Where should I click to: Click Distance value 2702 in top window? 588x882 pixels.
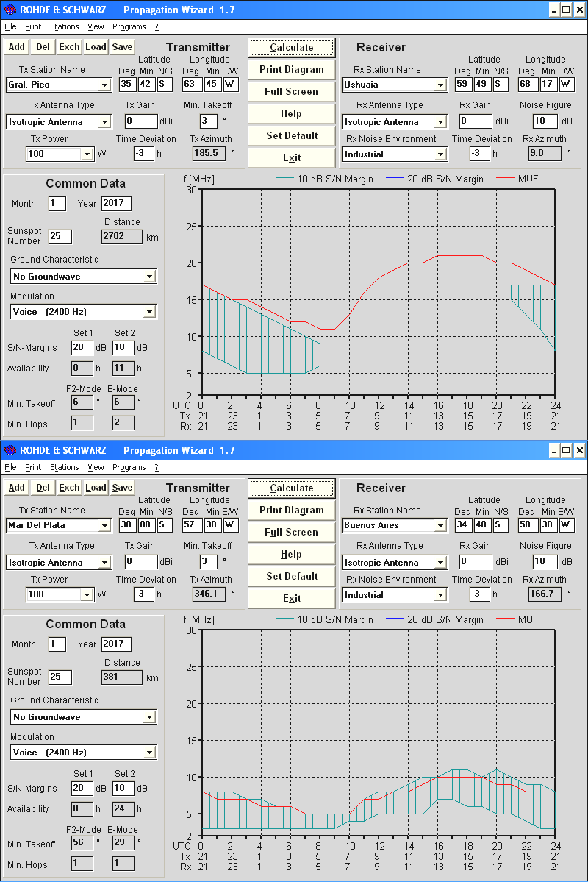[x=122, y=236]
